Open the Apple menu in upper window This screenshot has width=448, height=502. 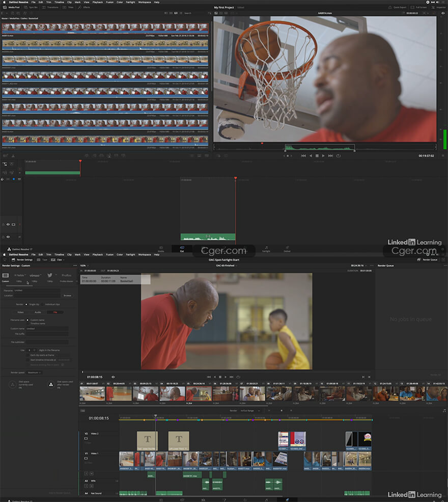pos(4,2)
